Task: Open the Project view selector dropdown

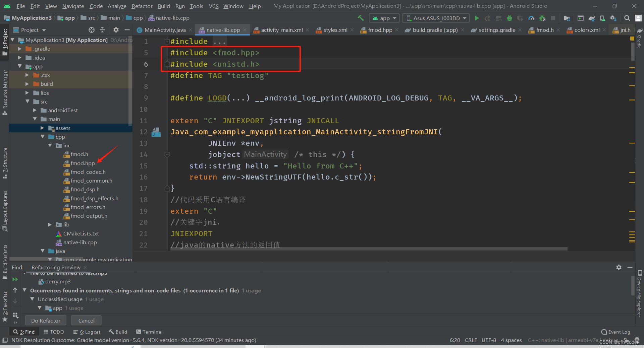Action: point(30,30)
